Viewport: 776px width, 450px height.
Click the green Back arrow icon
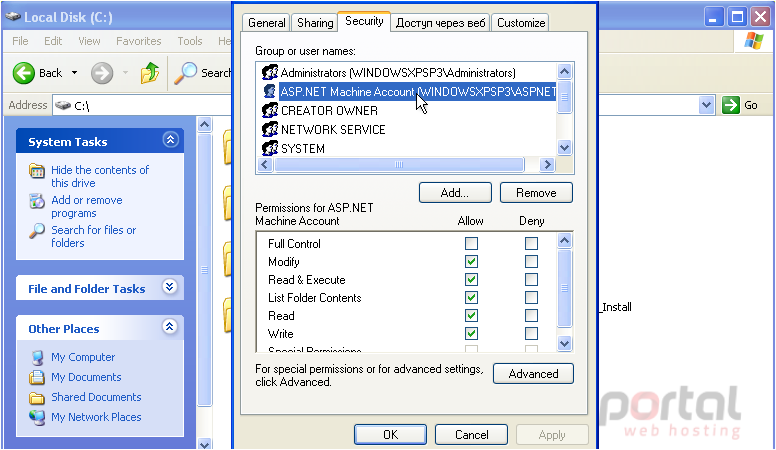(24, 73)
